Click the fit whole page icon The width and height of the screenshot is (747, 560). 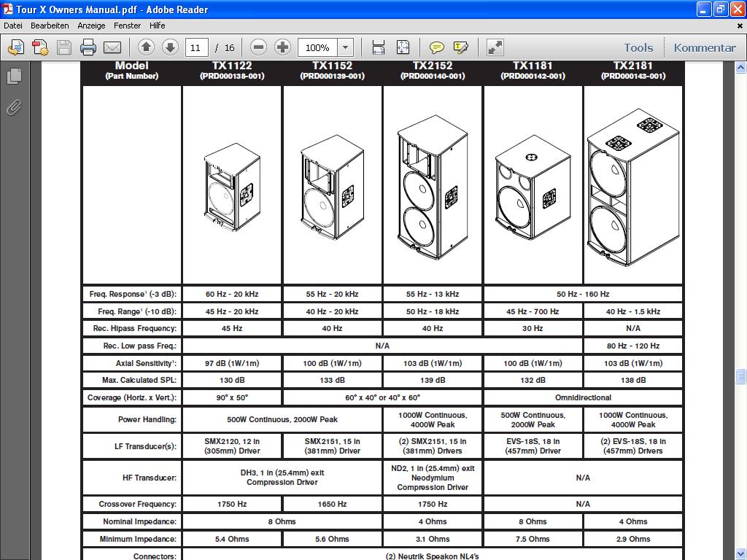[403, 47]
